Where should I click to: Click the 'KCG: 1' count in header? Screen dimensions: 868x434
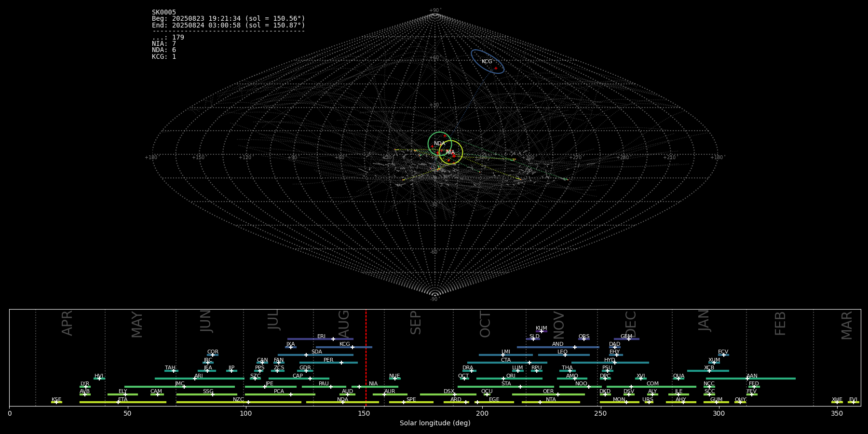(x=164, y=57)
